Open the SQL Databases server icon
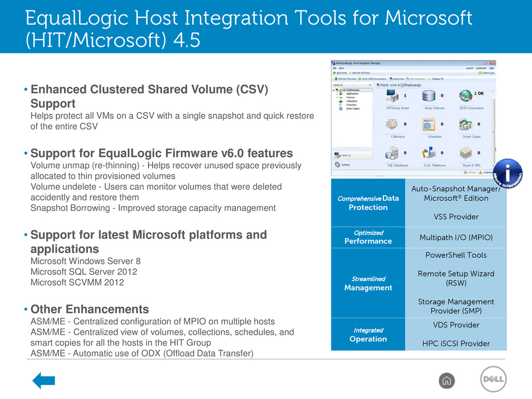Image resolution: width=532 pixels, height=399 pixels. pos(392,153)
